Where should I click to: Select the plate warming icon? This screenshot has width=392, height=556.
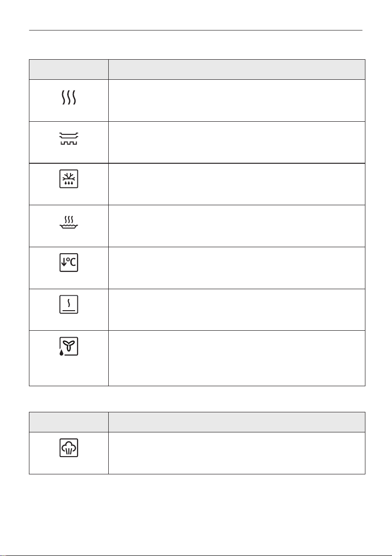(69, 138)
